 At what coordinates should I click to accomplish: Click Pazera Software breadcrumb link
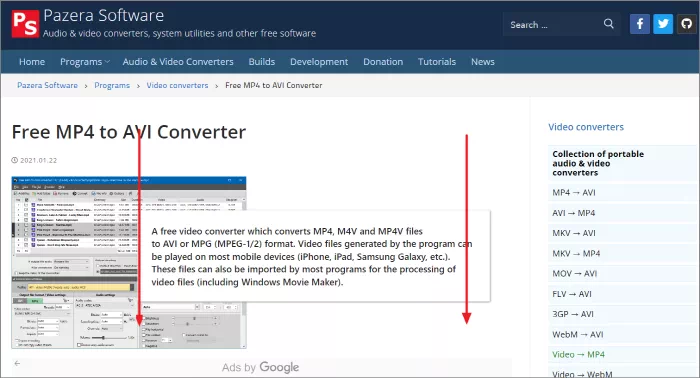pyautogui.click(x=47, y=85)
